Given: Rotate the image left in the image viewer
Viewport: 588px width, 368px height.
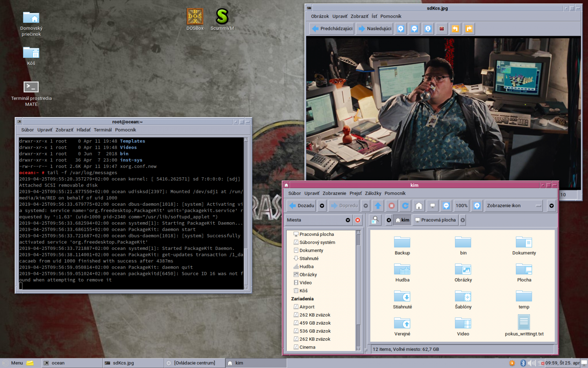Looking at the screenshot, I should [455, 28].
